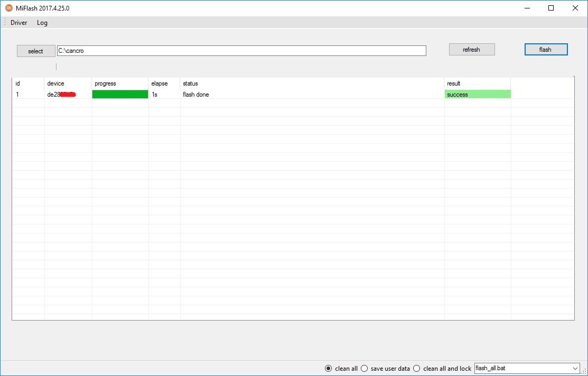The image size is (588, 376).
Task: Open the flash_all.bat script dropdown
Action: [x=527, y=369]
